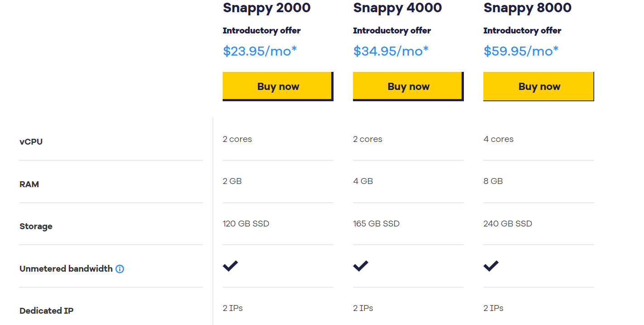644x325 pixels.
Task: Click the Unmetered bandwidth row label
Action: 66,268
